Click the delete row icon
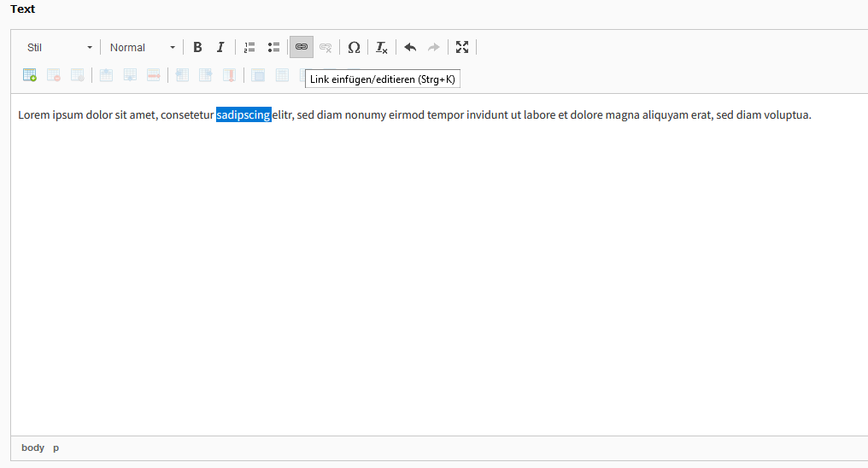 pos(154,75)
